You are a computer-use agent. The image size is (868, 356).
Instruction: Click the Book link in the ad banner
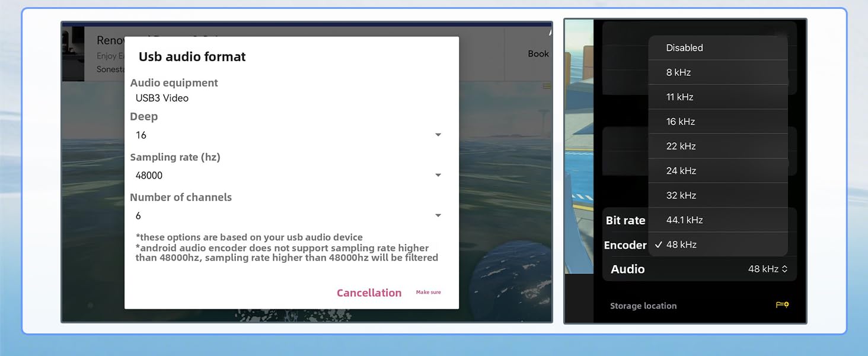point(538,54)
